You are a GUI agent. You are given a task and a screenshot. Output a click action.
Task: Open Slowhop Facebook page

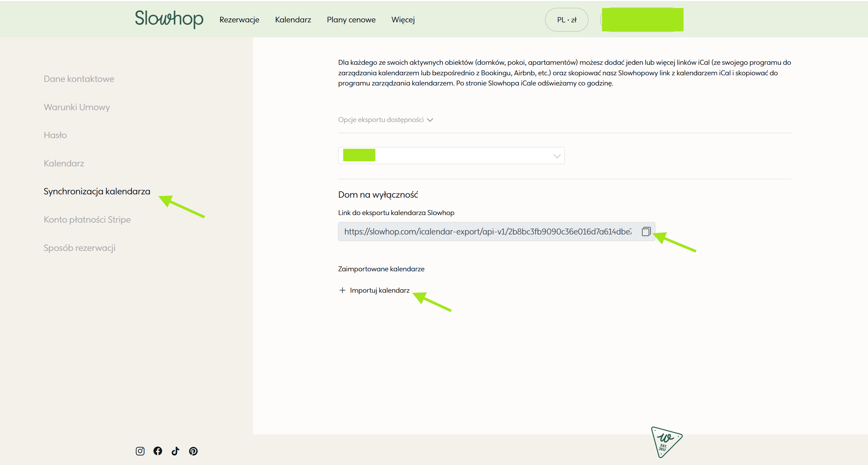coord(157,451)
